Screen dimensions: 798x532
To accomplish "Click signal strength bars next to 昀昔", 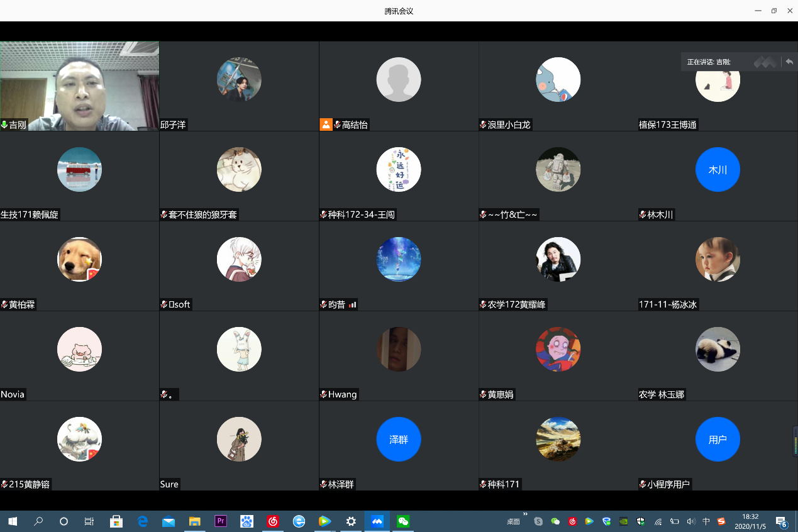I will point(353,305).
